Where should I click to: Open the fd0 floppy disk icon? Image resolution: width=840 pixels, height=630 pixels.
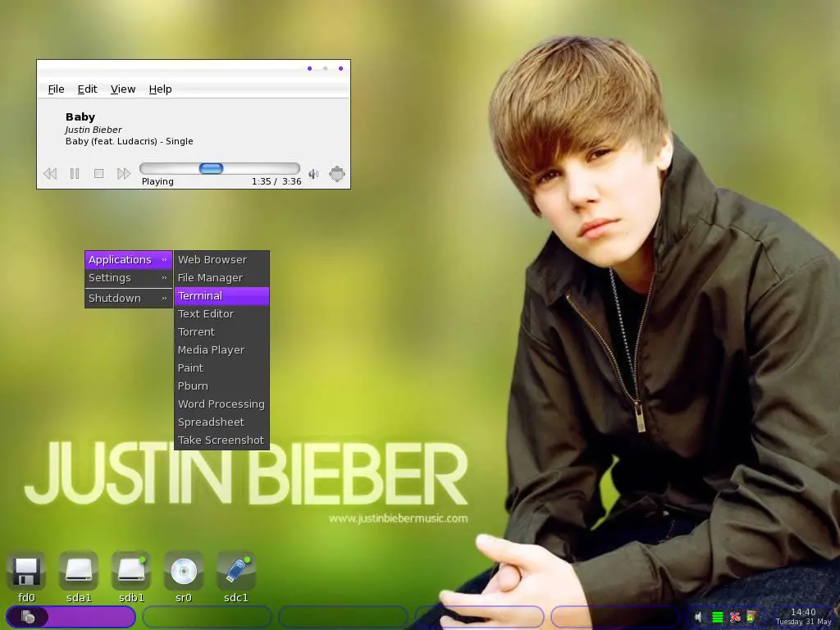[26, 570]
